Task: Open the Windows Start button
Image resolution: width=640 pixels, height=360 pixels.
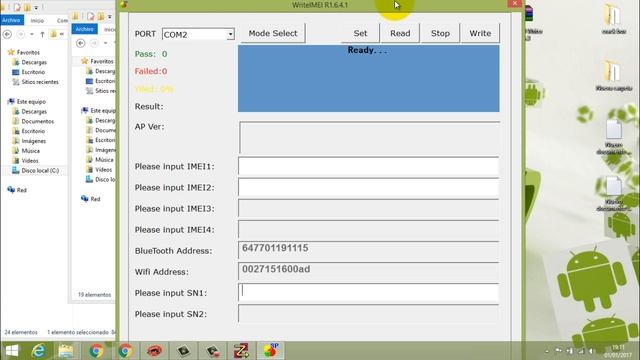Action: [x=11, y=351]
